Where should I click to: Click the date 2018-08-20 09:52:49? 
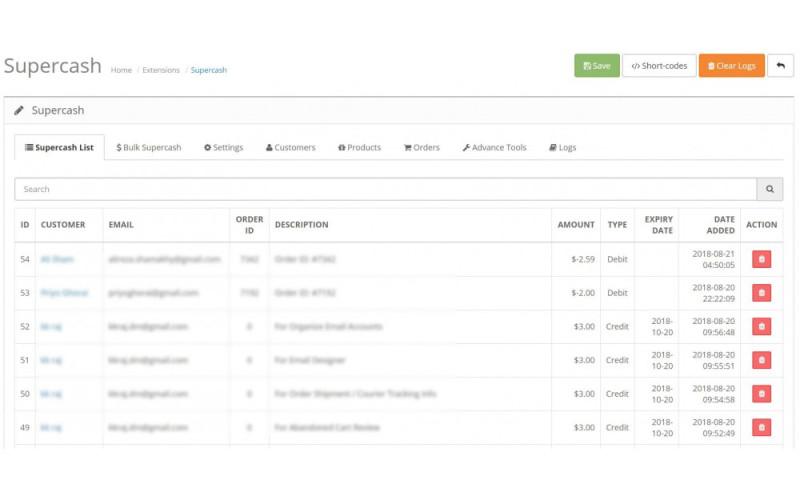(713, 428)
